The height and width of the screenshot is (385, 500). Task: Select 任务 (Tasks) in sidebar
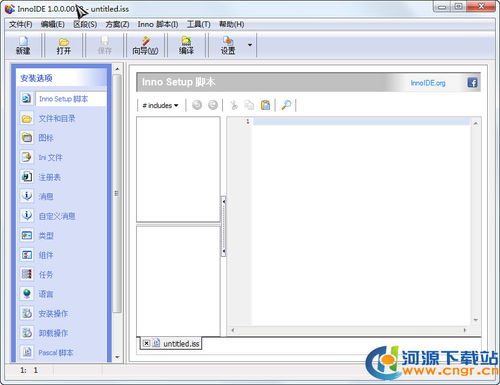(46, 274)
